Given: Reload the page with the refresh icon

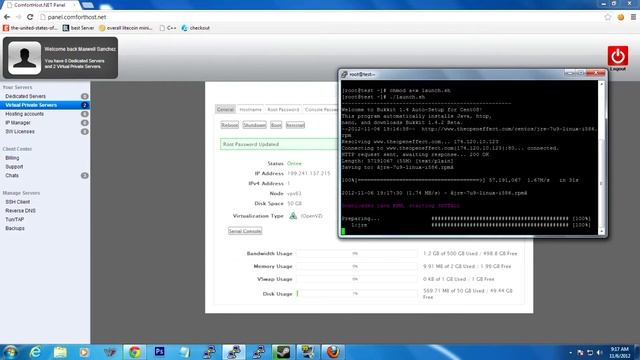Looking at the screenshot, I should [x=30, y=17].
